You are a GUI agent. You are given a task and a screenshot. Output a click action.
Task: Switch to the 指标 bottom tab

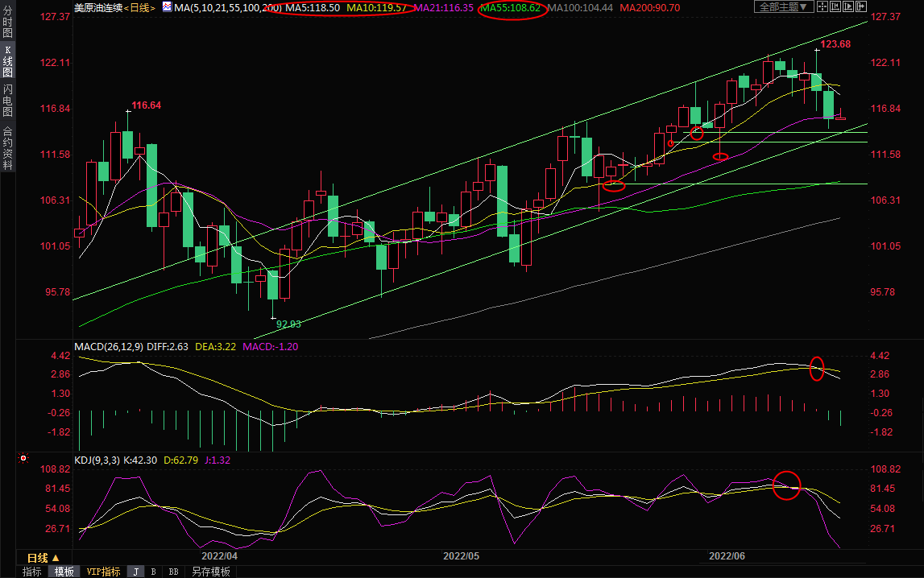click(31, 572)
